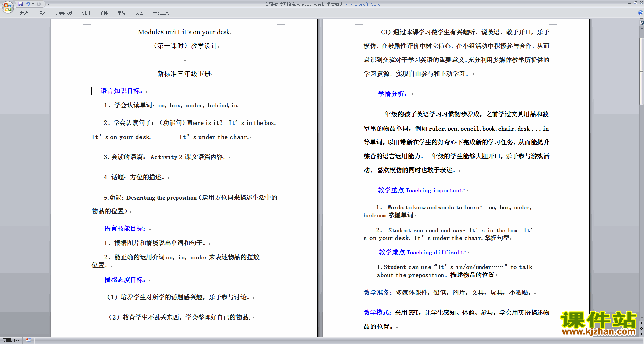Viewport: 644px width, 344px height.
Task: Click the title Module8 unit1 it's on your desk
Action: coord(184,32)
